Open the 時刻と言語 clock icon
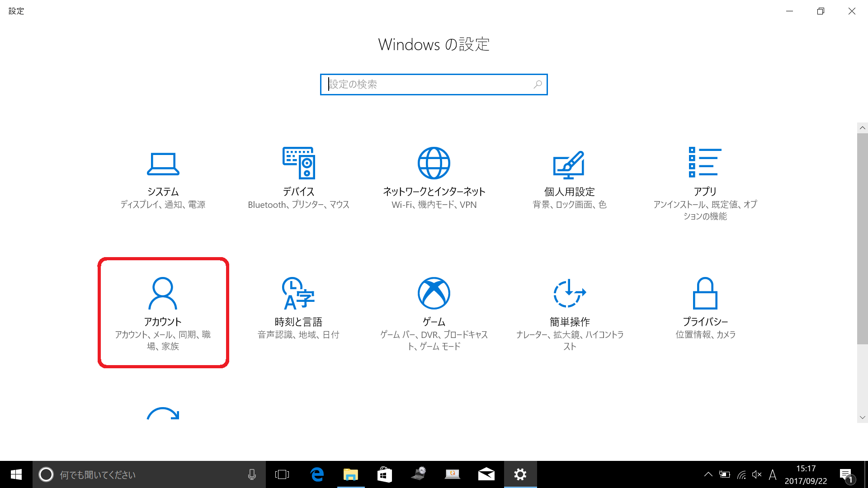Viewport: 868px width, 488px height. (x=298, y=293)
